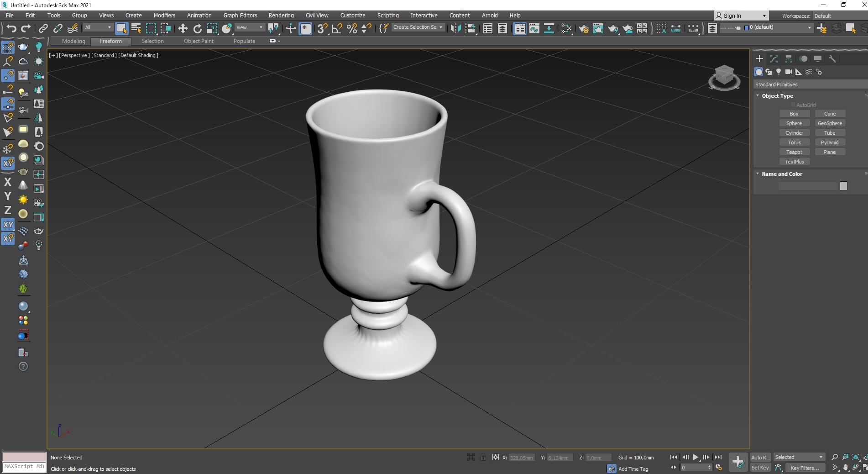
Task: Toggle Auto Key mode
Action: [760, 457]
